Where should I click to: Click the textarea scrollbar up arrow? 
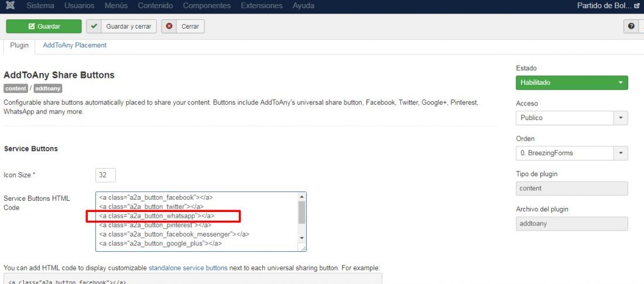pos(302,196)
